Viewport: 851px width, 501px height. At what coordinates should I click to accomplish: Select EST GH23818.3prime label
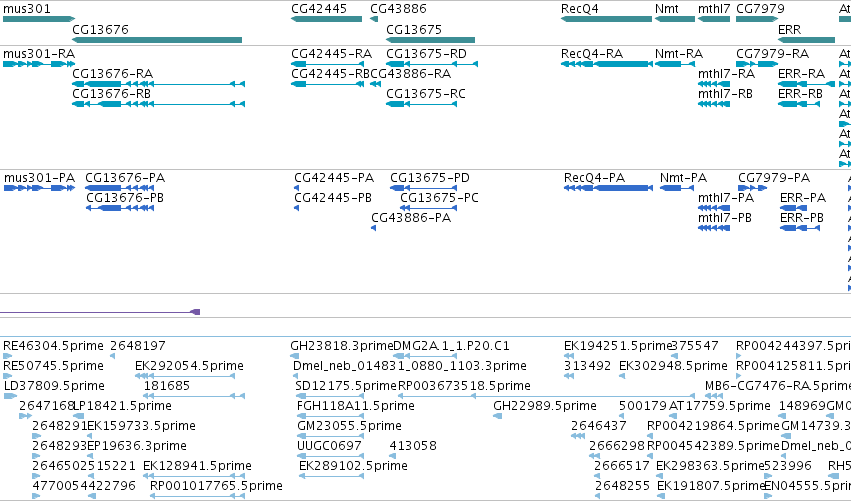click(x=341, y=346)
